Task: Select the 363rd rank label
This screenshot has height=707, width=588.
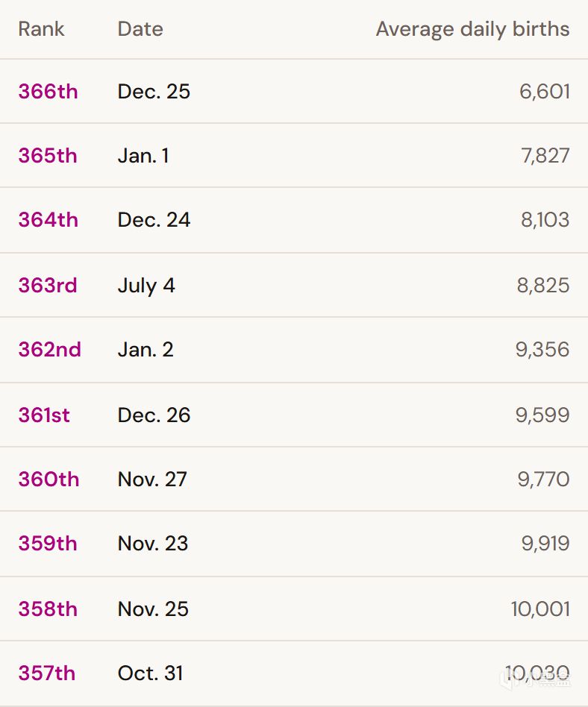Action: 48,285
